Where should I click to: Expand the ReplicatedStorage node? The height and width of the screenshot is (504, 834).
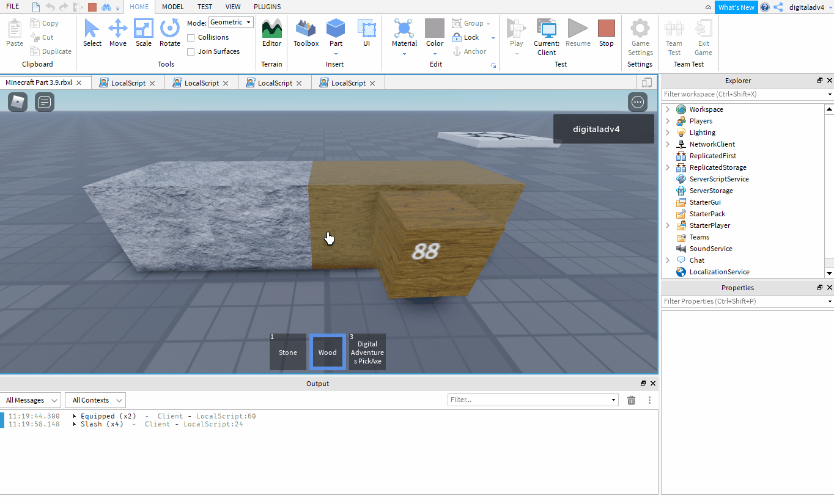pyautogui.click(x=668, y=167)
